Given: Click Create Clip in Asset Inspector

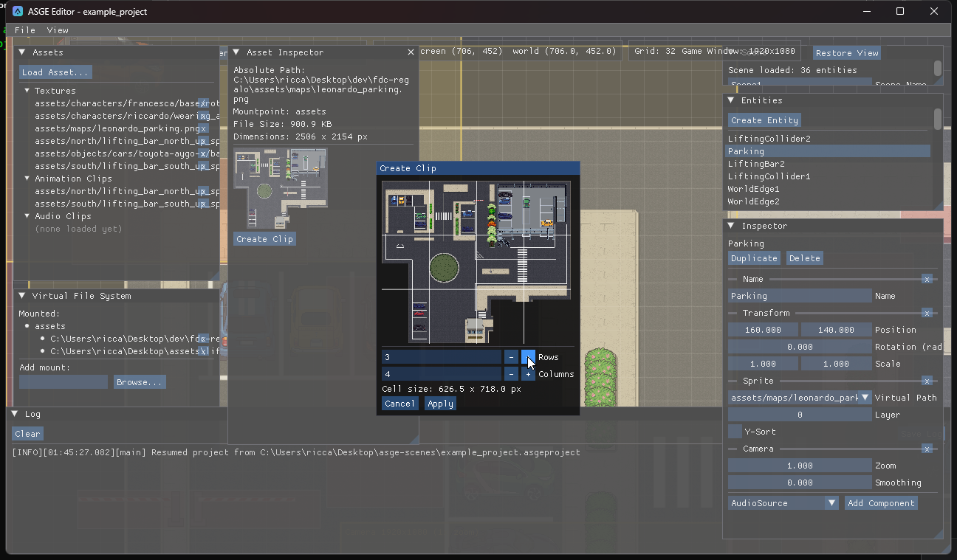Looking at the screenshot, I should point(264,239).
